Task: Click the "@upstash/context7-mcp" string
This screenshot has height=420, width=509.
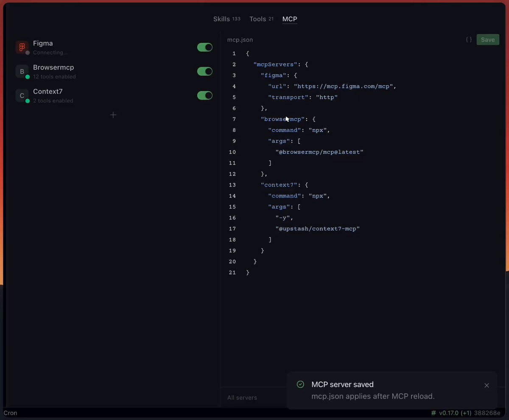Action: click(x=318, y=228)
